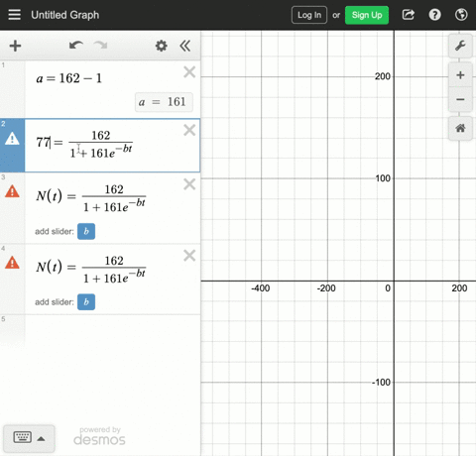Click the N(t) formula in row 4

[91, 269]
